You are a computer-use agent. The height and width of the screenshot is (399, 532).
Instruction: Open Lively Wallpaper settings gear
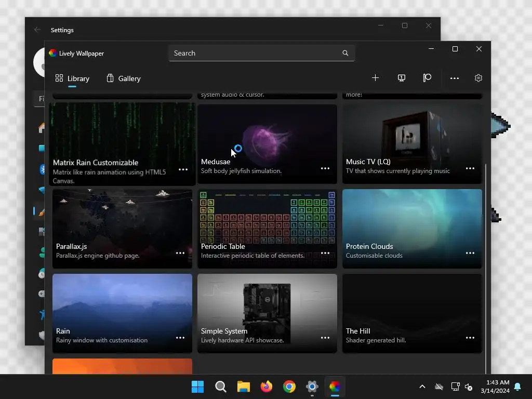pyautogui.click(x=478, y=78)
